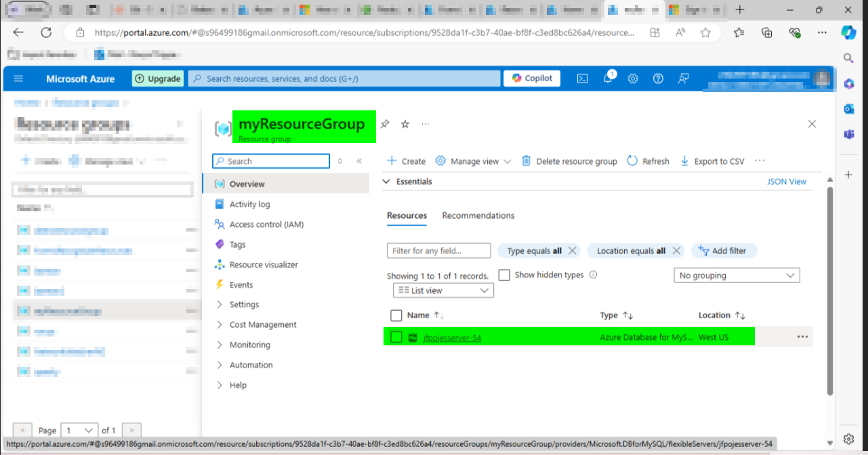Image resolution: width=868 pixels, height=455 pixels.
Task: Open the jfpojesserver-54 database resource
Action: 452,337
